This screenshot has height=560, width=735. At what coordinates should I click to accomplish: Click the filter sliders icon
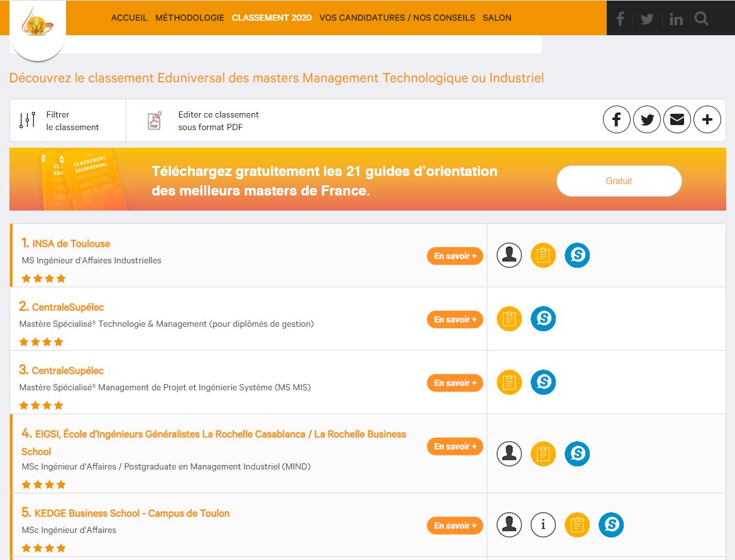click(x=27, y=121)
